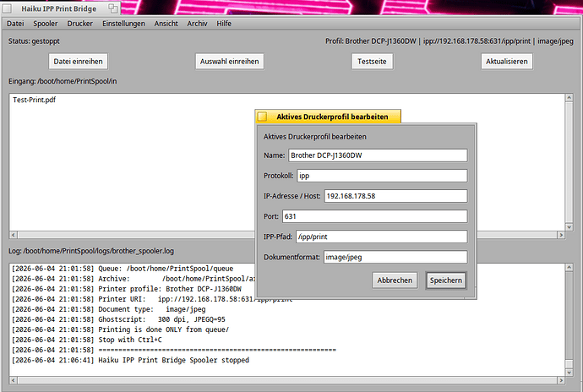
Task: Save the printer profile with Speichern
Action: pyautogui.click(x=446, y=280)
